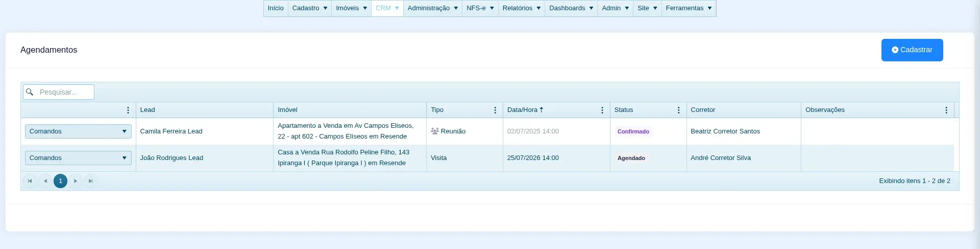Open Comandos dropdown for João Rodrigues Lead
The width and height of the screenshot is (980, 249).
click(x=78, y=158)
